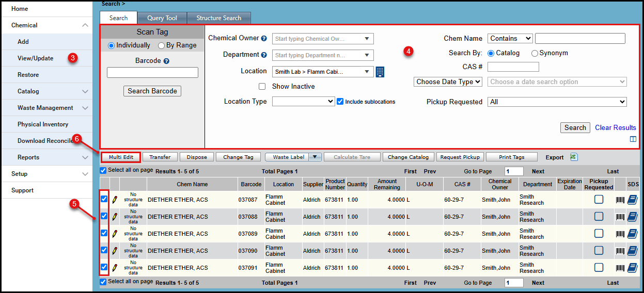Open the building location picker icon

tap(380, 72)
